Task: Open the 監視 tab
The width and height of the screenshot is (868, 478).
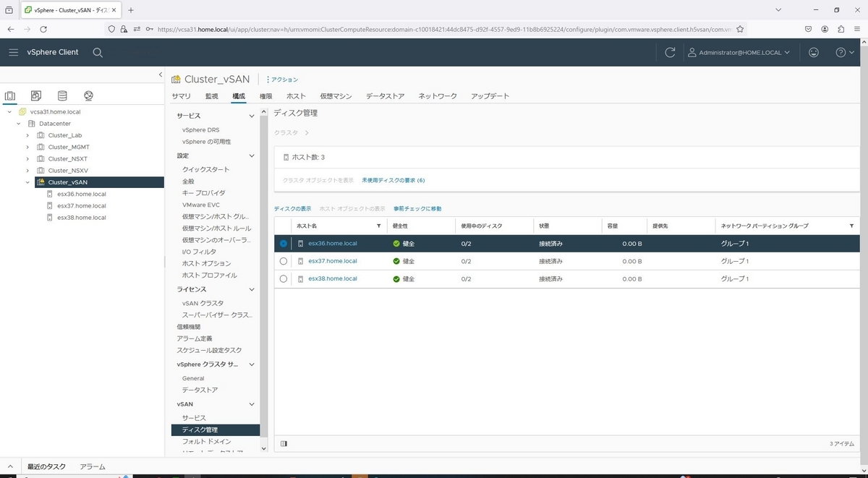Action: [211, 96]
